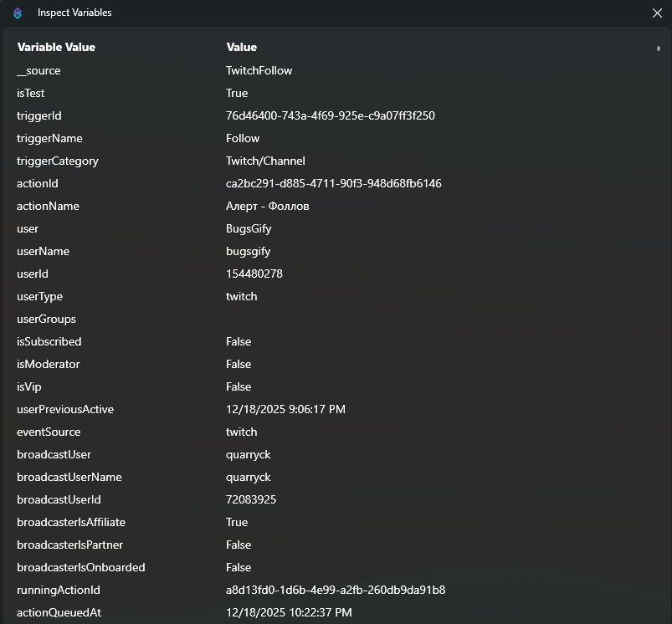The height and width of the screenshot is (624, 672).
Task: Select the actionQueuedAt timestamp value
Action: [289, 613]
